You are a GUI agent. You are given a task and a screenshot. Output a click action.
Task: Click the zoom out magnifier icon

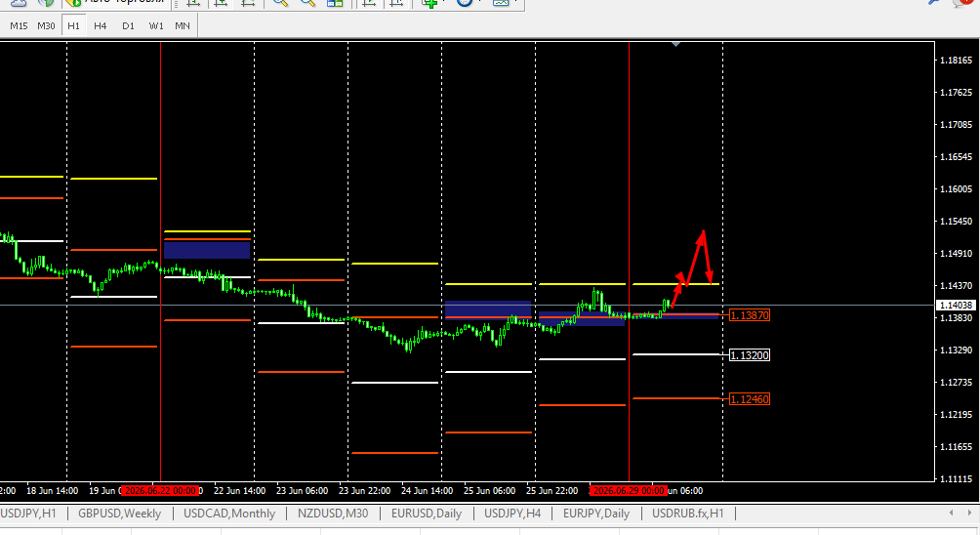coord(307,3)
